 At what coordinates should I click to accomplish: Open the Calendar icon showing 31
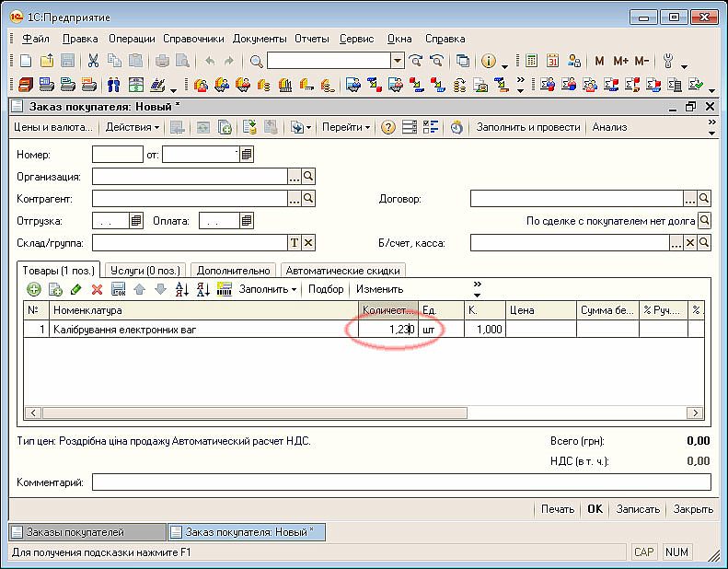[552, 61]
